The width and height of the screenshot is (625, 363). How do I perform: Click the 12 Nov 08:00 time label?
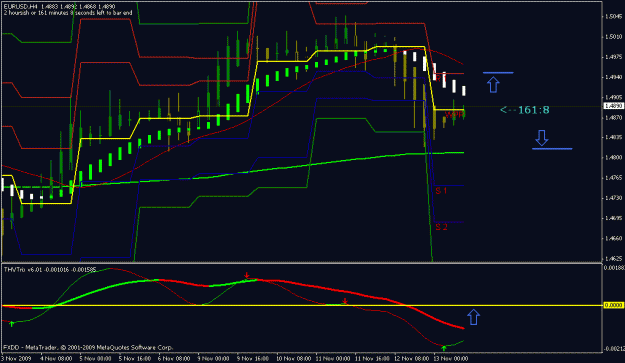point(412,358)
